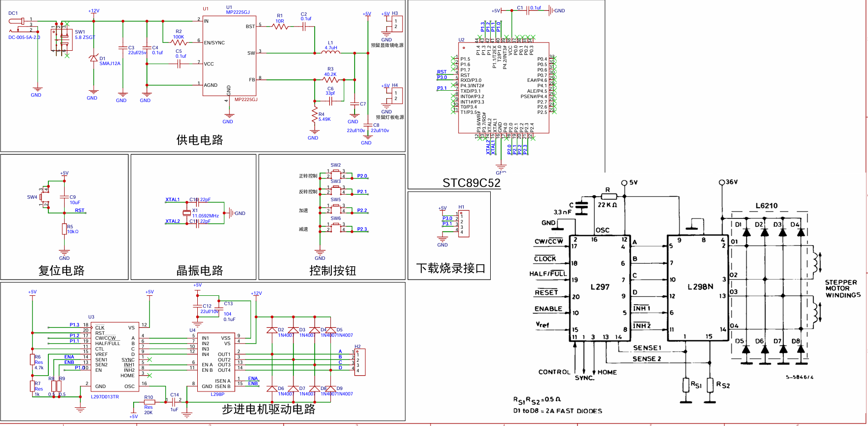Click the P2.1 net label beside SW3
The image size is (868, 426).
click(362, 192)
